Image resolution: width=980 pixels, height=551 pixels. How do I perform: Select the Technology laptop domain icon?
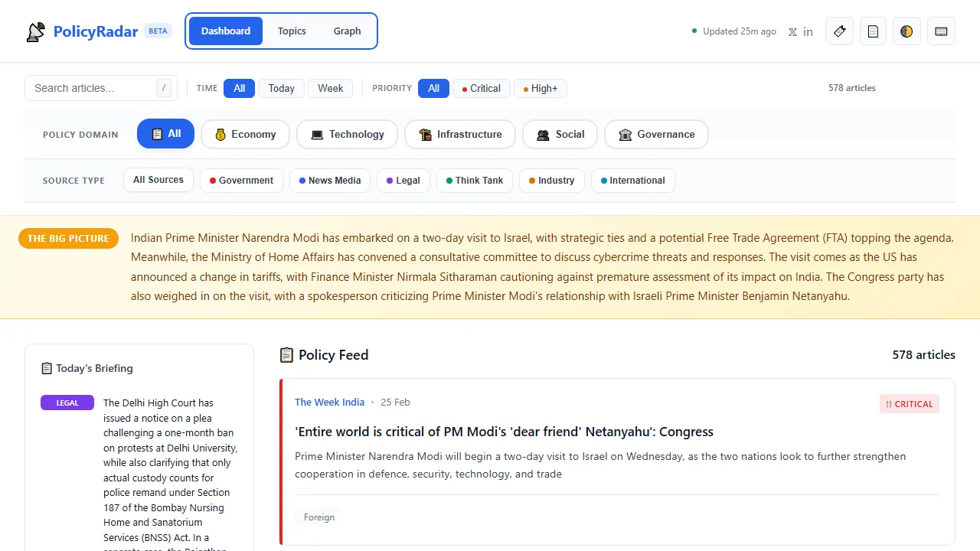(x=317, y=134)
